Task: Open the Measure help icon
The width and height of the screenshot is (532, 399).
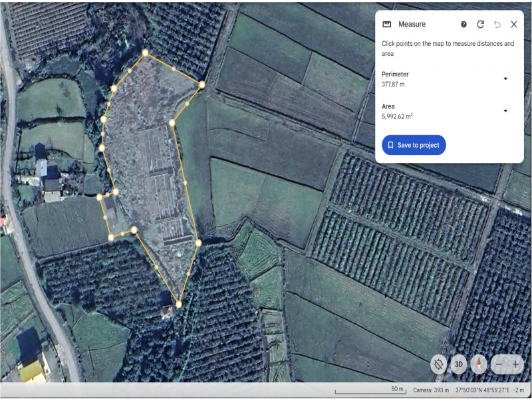Action: [x=464, y=25]
